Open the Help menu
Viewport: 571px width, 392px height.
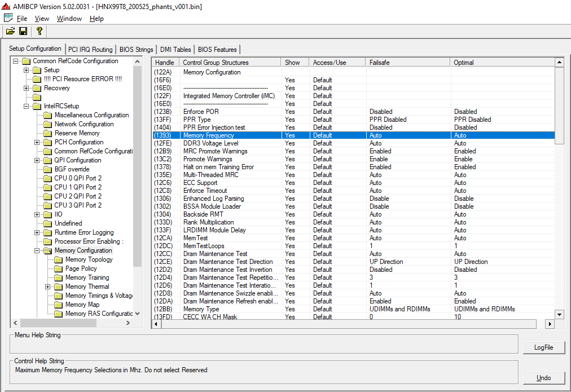point(96,19)
